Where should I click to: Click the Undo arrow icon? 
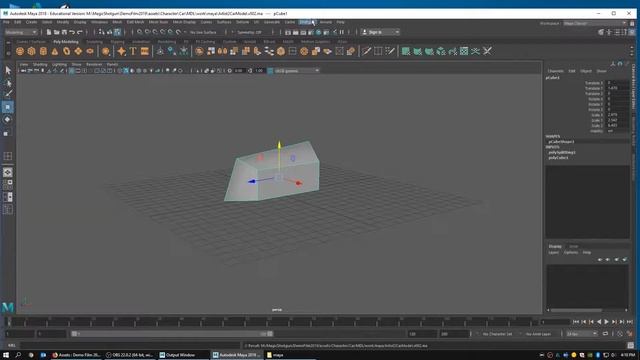[72, 32]
